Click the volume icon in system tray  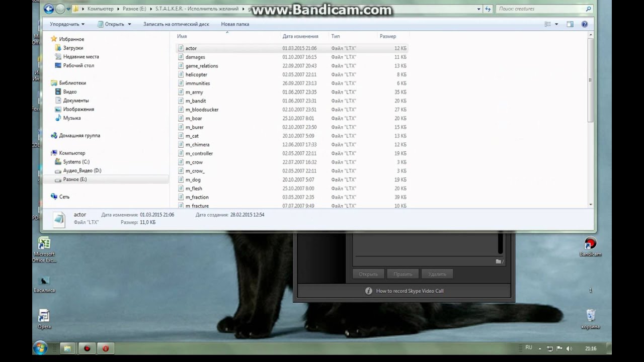tap(569, 348)
